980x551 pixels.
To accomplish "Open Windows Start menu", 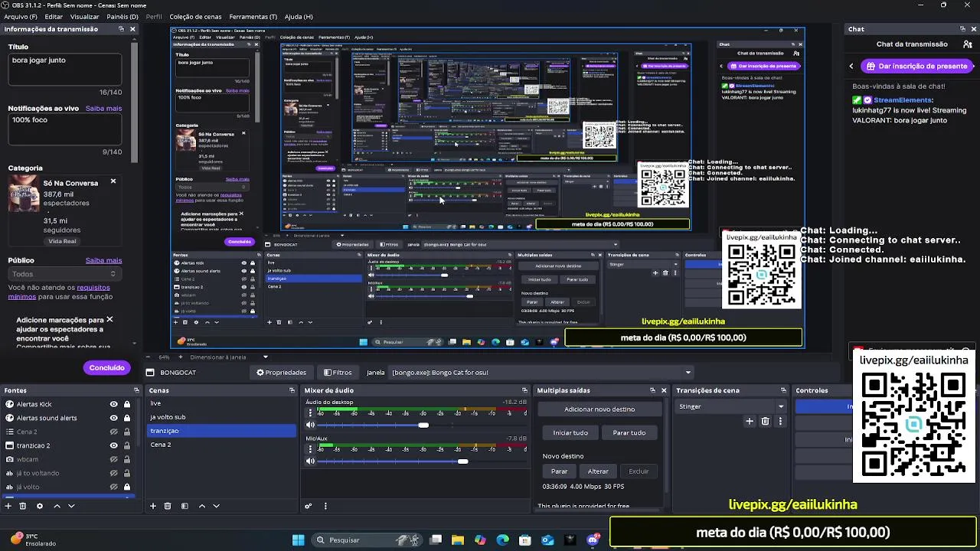I will tap(299, 540).
